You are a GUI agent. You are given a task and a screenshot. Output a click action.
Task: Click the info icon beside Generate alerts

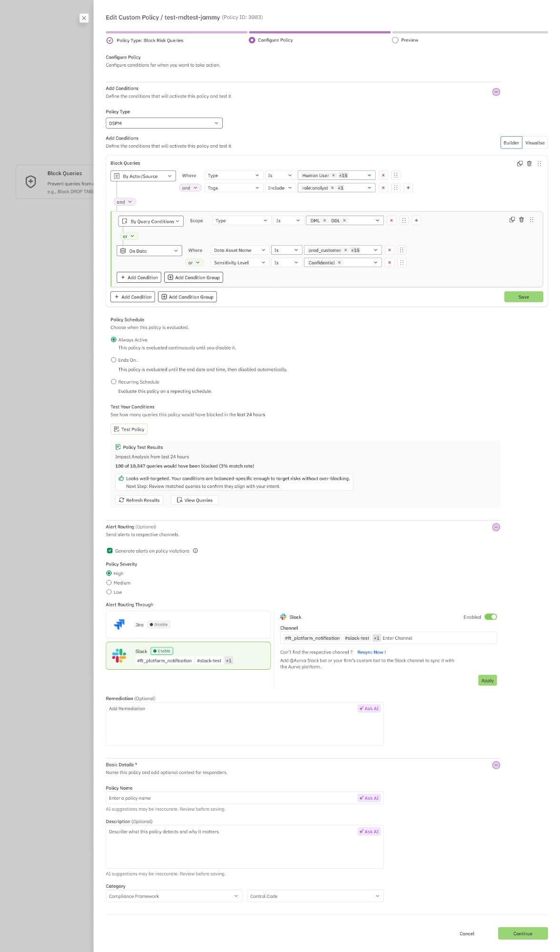click(195, 551)
